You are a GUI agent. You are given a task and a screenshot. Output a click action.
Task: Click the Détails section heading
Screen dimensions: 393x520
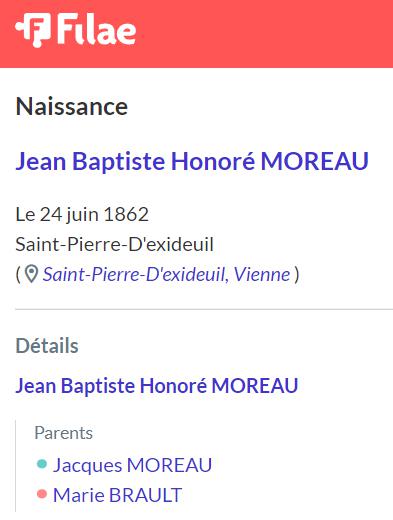coord(47,346)
